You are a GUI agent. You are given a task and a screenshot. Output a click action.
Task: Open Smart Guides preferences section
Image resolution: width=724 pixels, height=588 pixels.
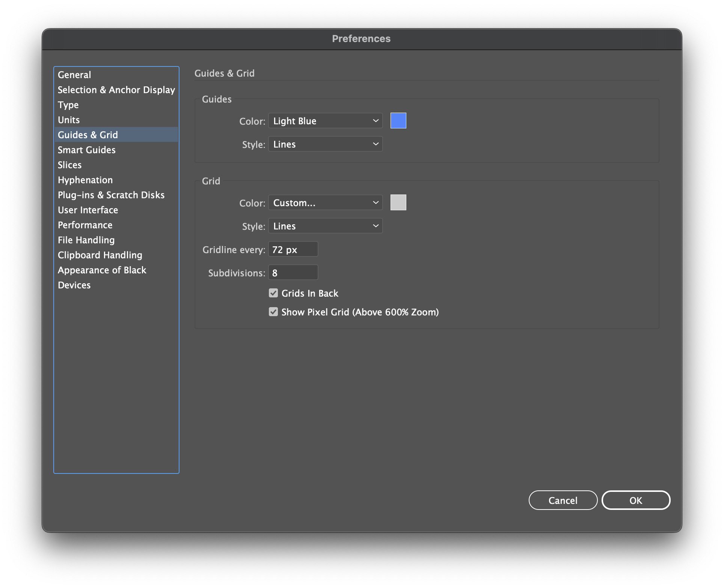click(87, 150)
